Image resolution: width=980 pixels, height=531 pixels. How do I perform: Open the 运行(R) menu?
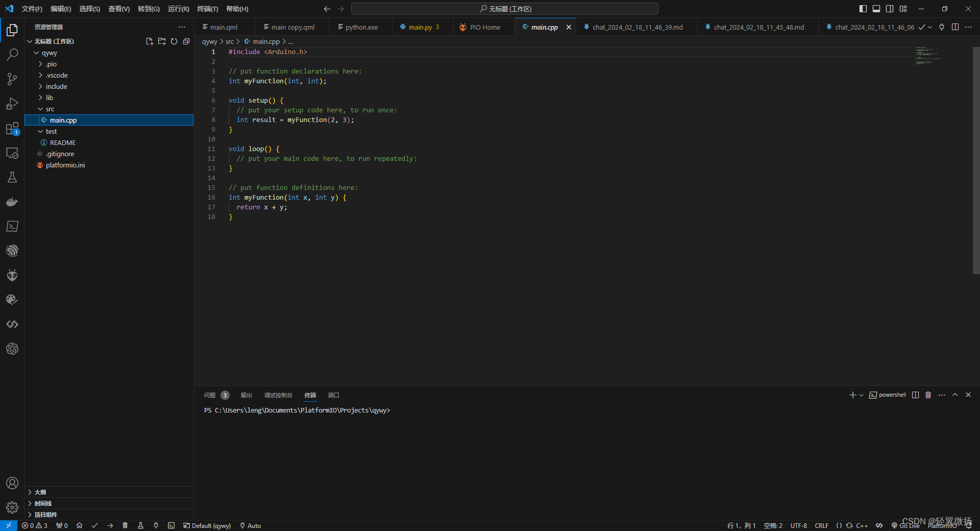coord(178,9)
